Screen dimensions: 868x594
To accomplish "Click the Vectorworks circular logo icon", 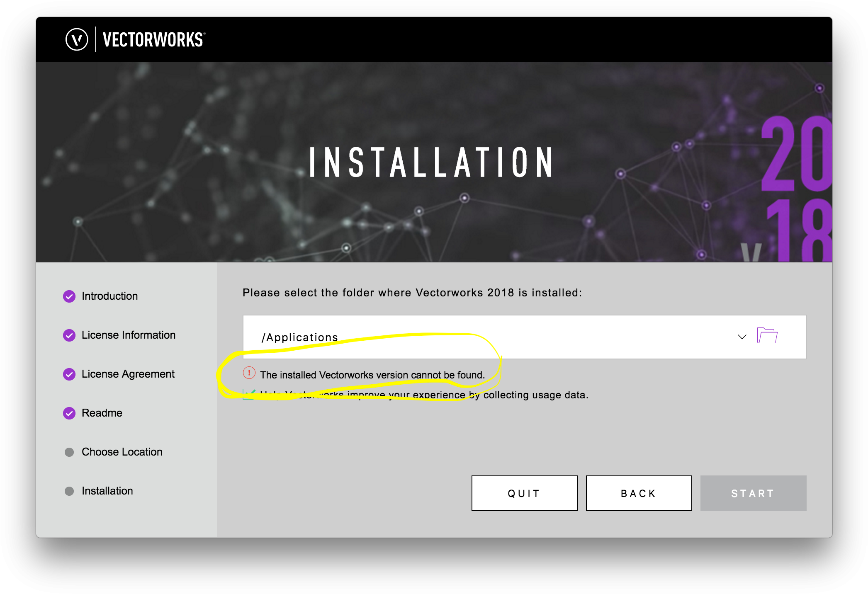I will 77,40.
